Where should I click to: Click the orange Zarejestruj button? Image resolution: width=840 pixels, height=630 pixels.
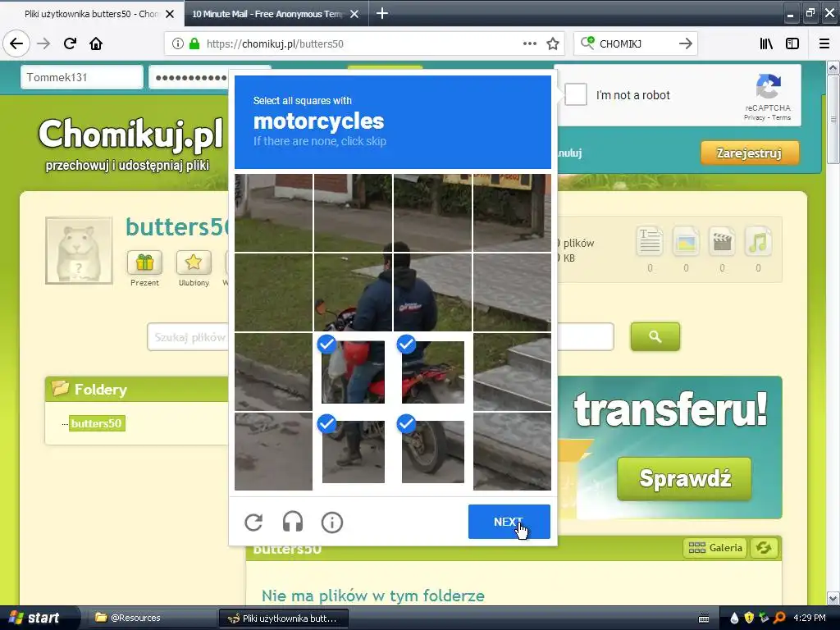pos(750,153)
